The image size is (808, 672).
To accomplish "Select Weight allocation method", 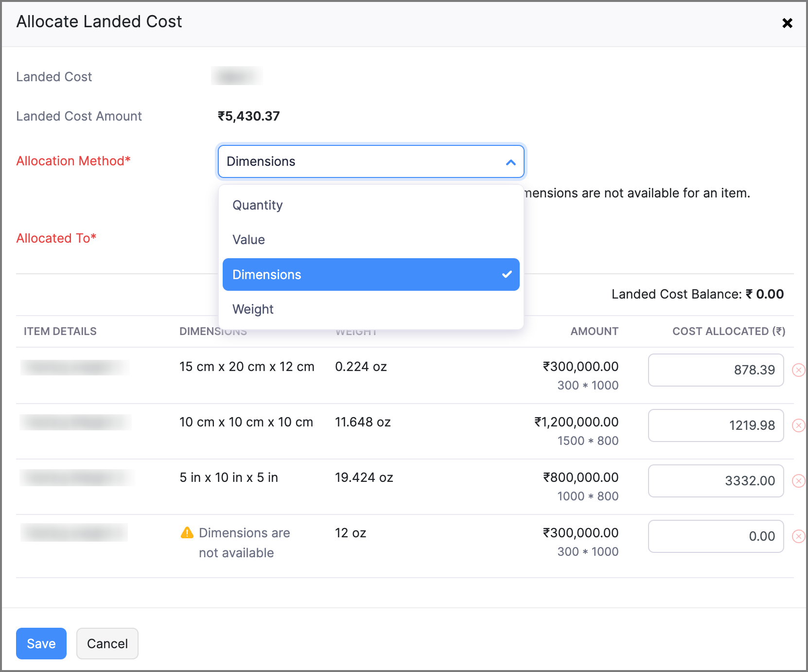I will pyautogui.click(x=253, y=309).
